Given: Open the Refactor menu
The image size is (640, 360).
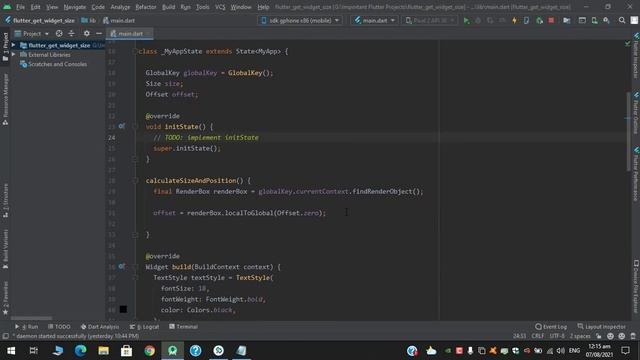Looking at the screenshot, I should coord(146,7).
